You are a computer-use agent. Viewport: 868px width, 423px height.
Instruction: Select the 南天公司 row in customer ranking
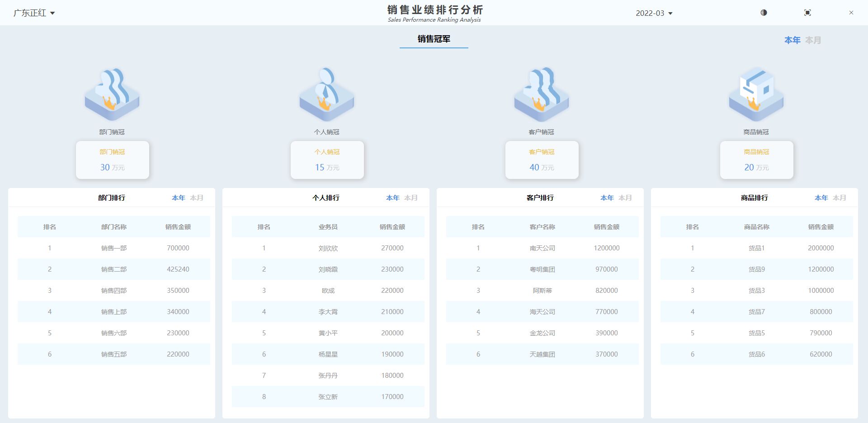[x=542, y=248]
